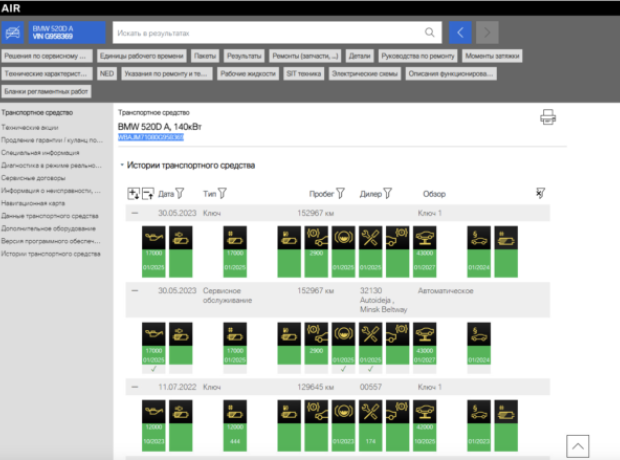
Task: Click brake fluid icon in 30.05.2023 Ключ row
Action: pyautogui.click(x=343, y=238)
